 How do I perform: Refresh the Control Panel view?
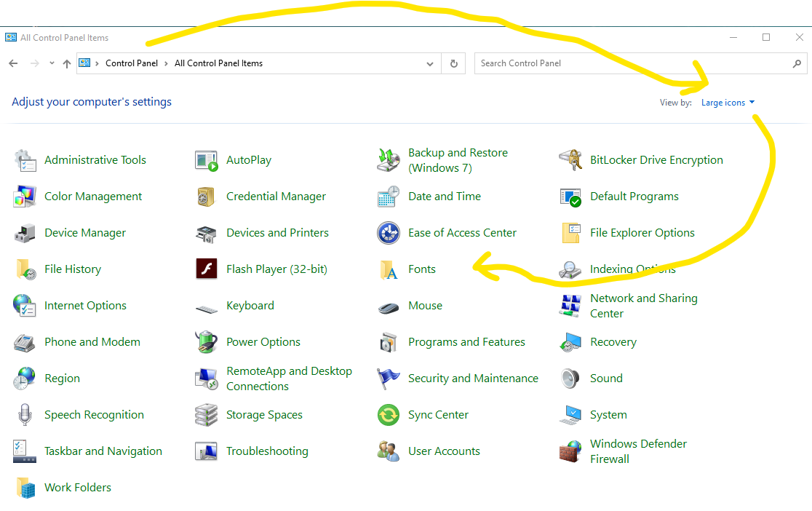(453, 64)
